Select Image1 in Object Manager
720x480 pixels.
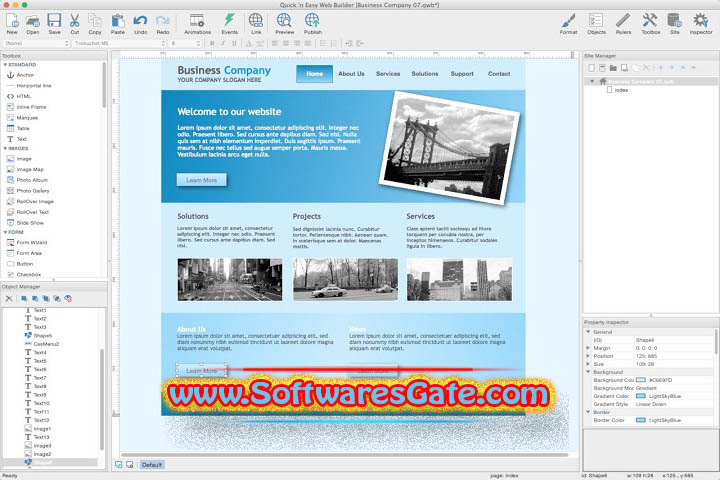pyautogui.click(x=38, y=429)
